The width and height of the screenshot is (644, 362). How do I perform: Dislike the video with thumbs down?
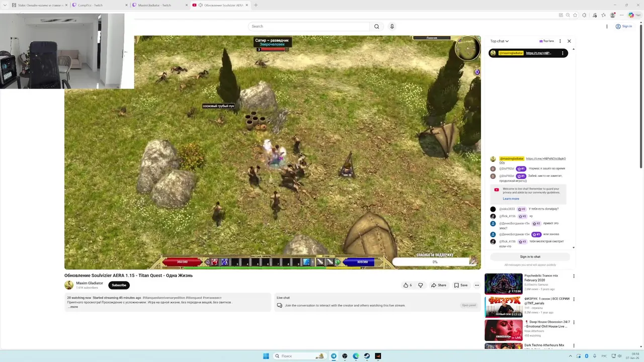421,285
